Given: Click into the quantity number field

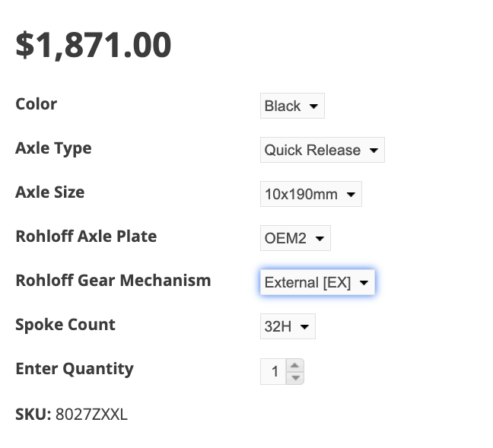Looking at the screenshot, I should tap(273, 371).
